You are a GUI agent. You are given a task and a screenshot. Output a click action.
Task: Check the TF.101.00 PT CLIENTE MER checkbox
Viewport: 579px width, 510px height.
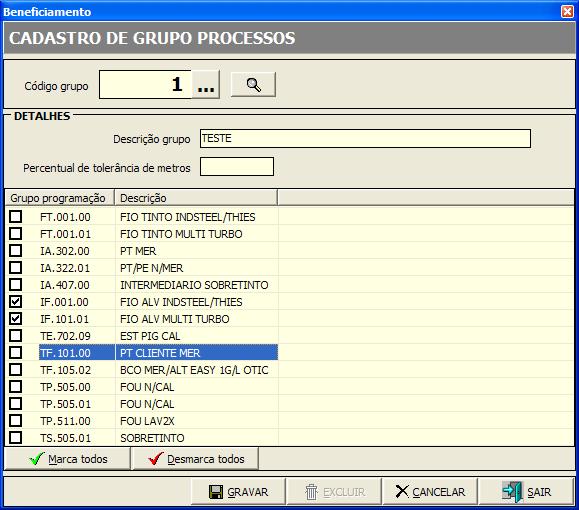pyautogui.click(x=16, y=353)
